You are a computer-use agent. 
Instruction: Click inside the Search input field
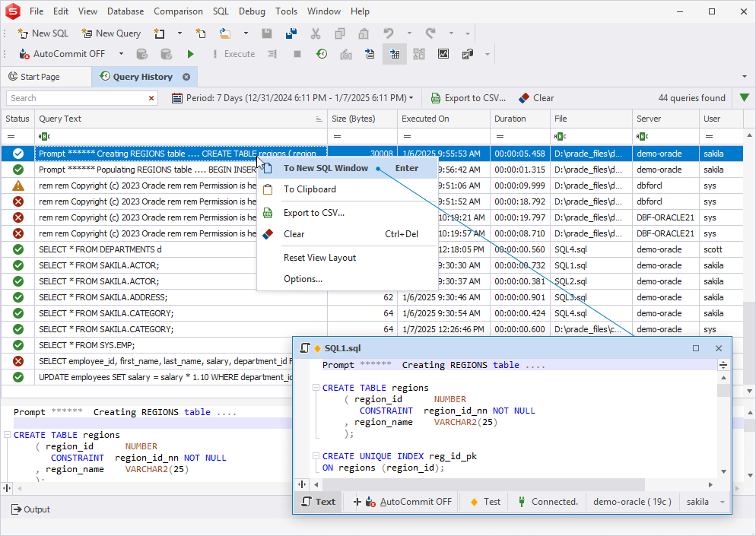(x=77, y=98)
